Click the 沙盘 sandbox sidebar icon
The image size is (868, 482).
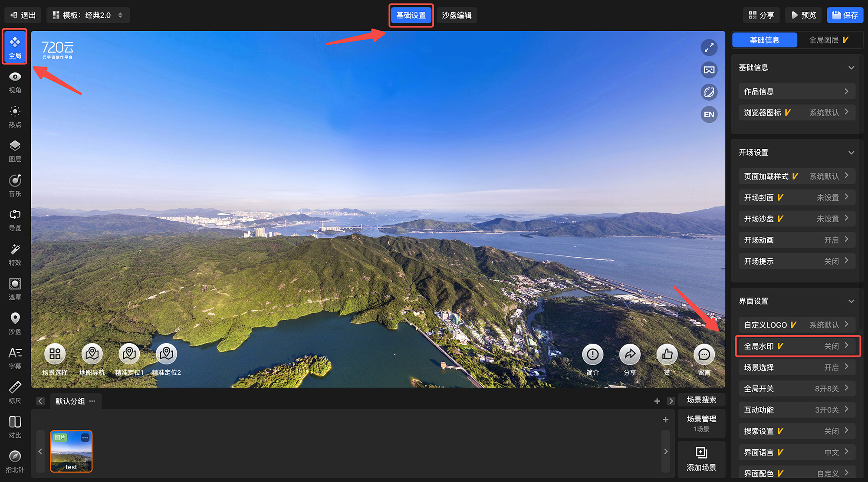click(x=15, y=323)
